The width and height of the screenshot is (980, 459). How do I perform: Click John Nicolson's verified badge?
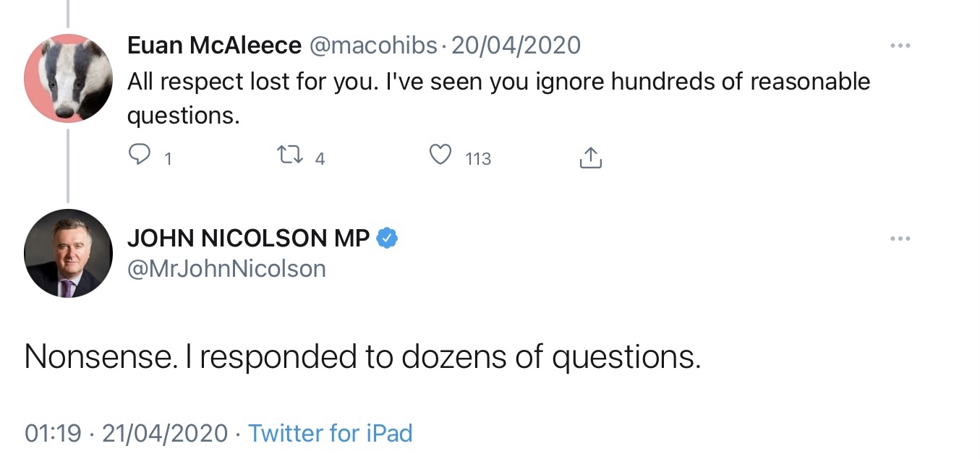pos(388,238)
